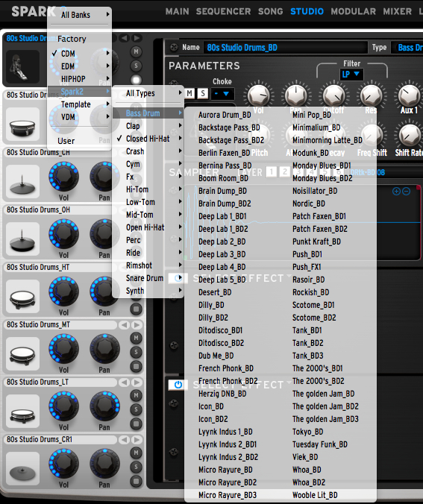Click the Name field 80s Studio Drums_BD
The image size is (423, 504).
click(285, 48)
